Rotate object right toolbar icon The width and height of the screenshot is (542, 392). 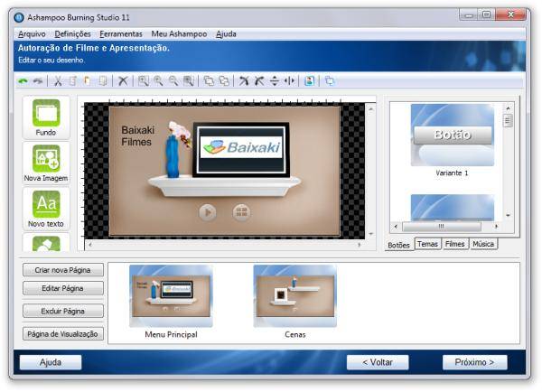click(259, 81)
